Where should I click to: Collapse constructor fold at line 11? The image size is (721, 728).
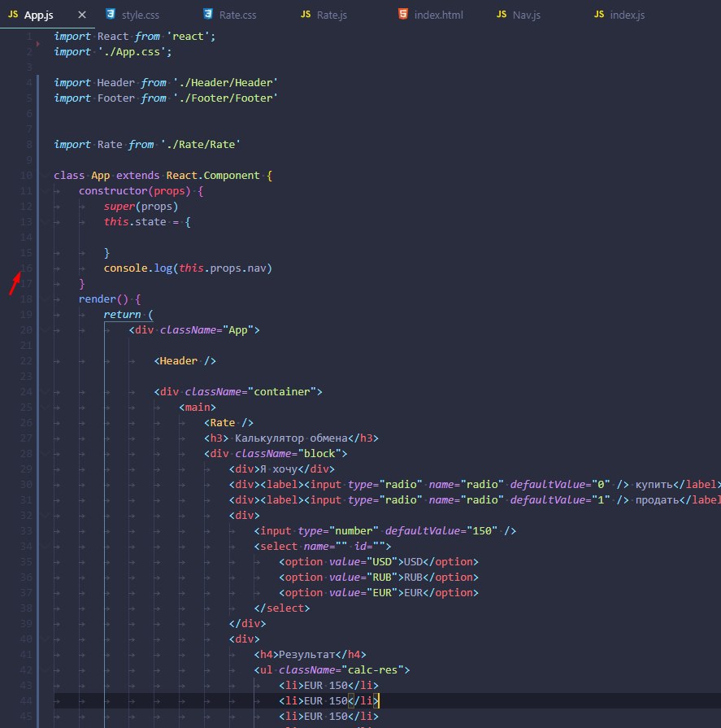(45, 191)
